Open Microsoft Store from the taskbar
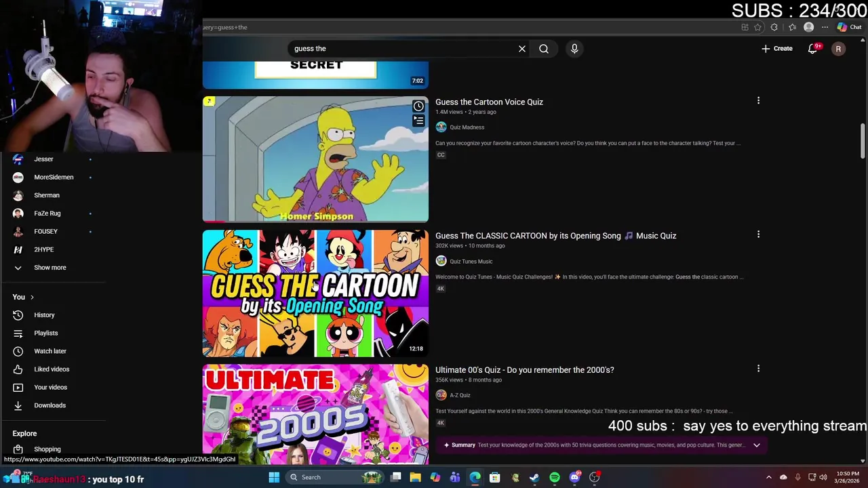Screen dimensions: 868x488 click(x=495, y=477)
